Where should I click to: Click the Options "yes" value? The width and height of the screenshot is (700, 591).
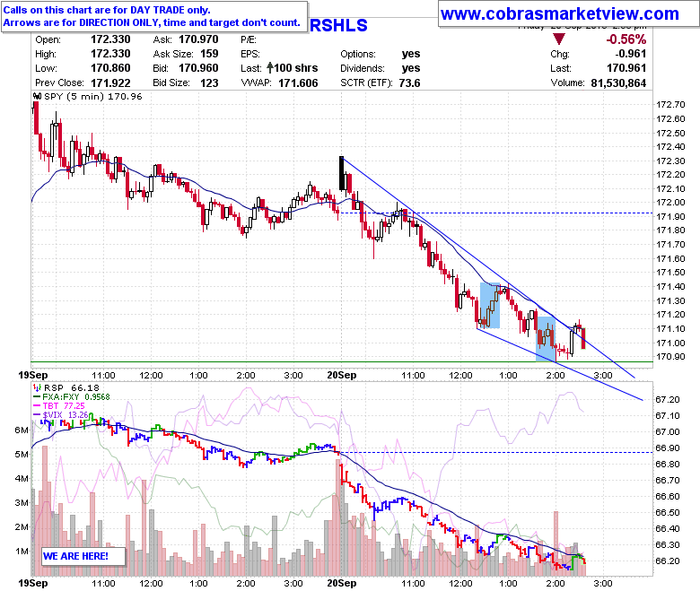pos(411,54)
